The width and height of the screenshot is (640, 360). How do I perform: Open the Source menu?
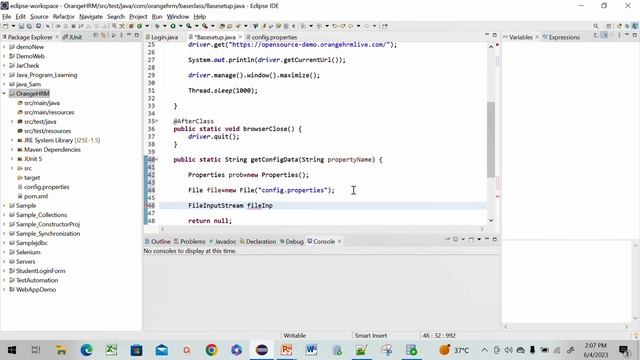coord(39,17)
